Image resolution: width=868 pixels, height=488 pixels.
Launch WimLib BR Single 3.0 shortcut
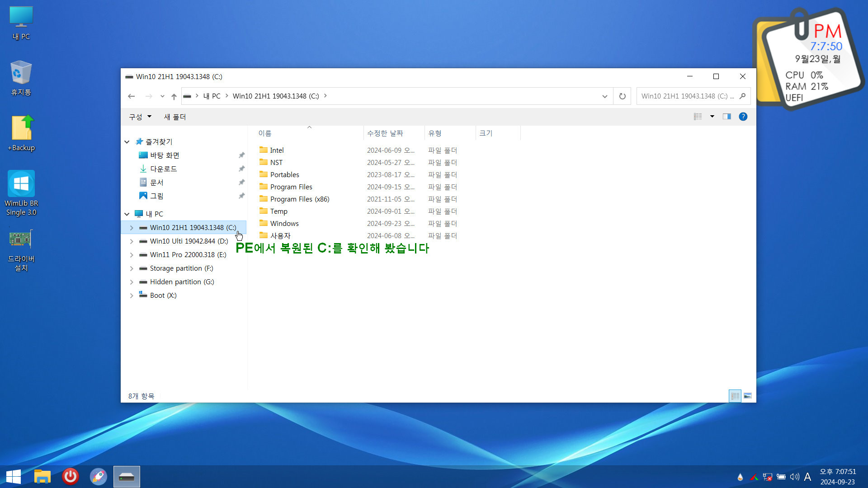21,193
